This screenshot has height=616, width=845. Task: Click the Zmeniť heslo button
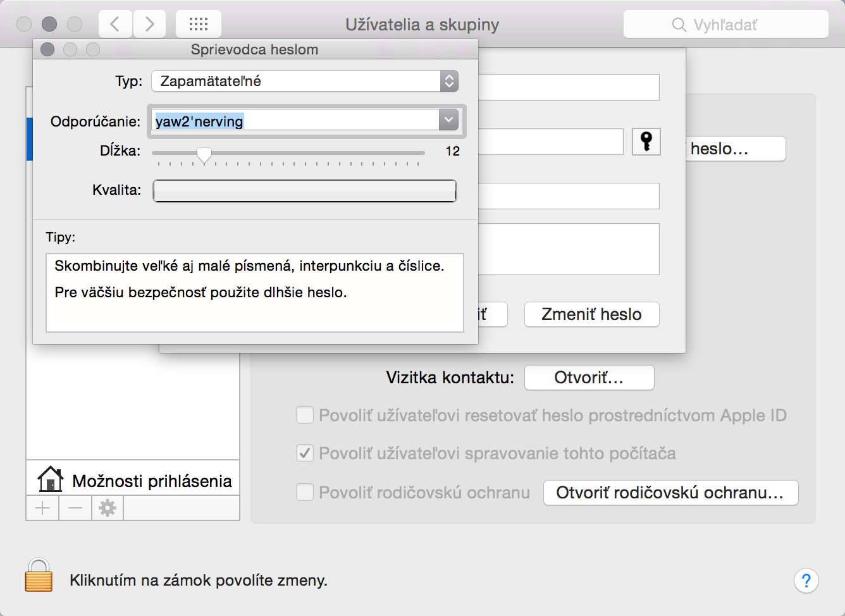pos(591,314)
